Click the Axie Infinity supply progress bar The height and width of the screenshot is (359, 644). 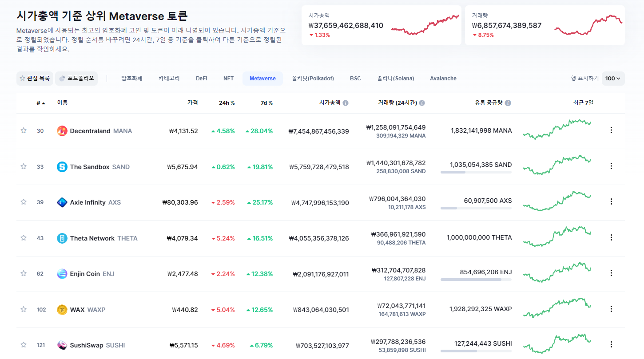(x=476, y=208)
